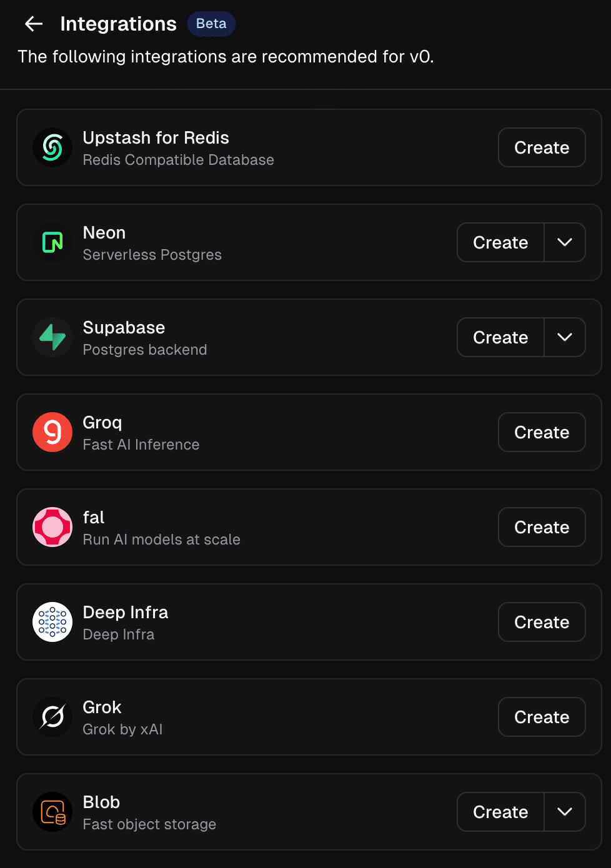Screen dimensions: 611x868
Task: Open the Supabase create dropdown chevron
Action: [x=565, y=337]
